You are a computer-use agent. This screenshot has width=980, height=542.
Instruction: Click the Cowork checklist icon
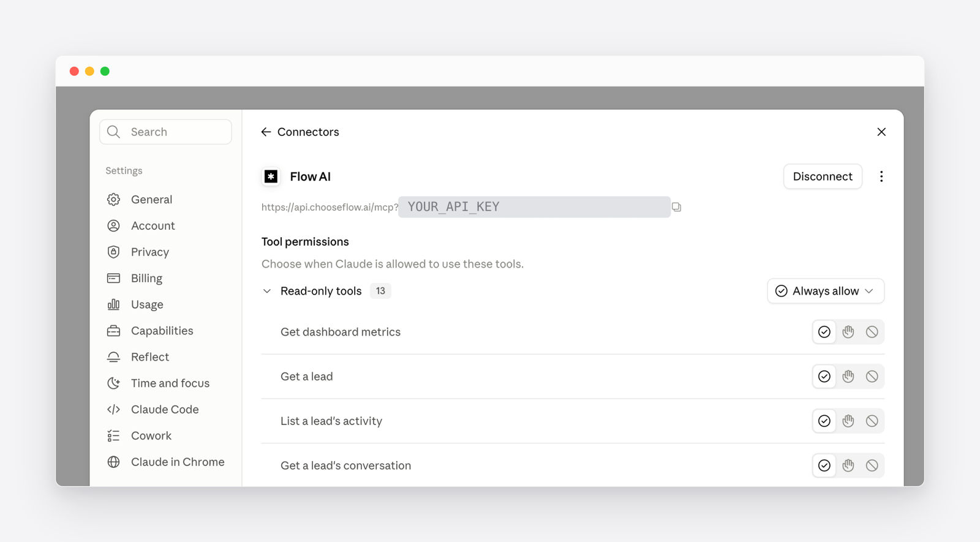tap(113, 435)
